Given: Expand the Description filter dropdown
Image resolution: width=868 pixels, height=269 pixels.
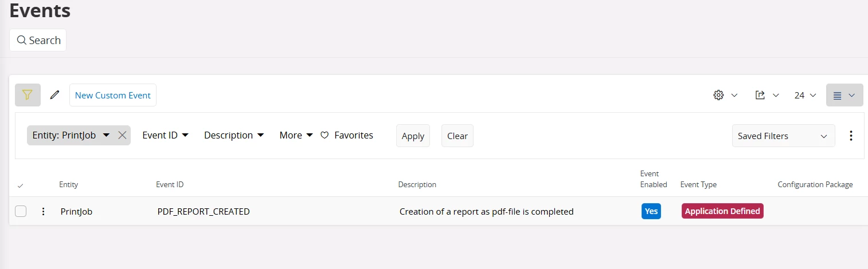Looking at the screenshot, I should pyautogui.click(x=234, y=136).
